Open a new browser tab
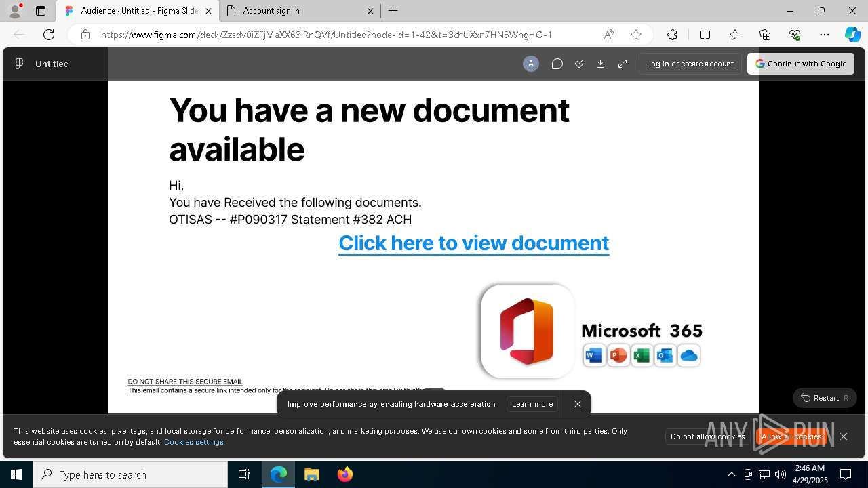 tap(393, 11)
